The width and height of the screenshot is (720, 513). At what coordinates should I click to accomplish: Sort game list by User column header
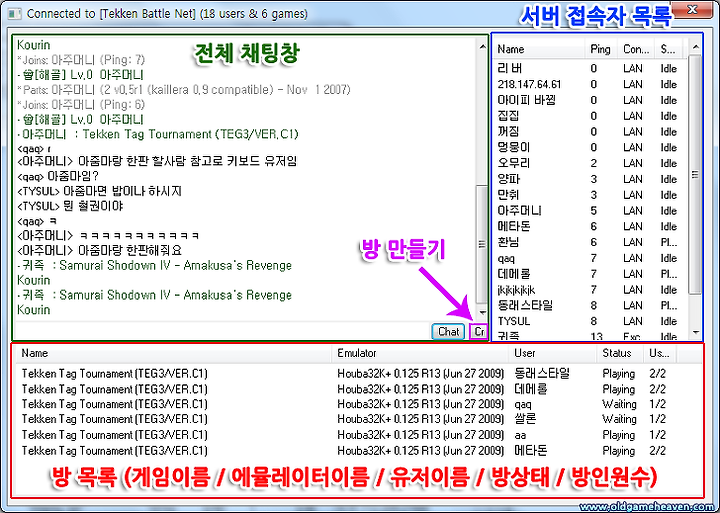[553, 353]
